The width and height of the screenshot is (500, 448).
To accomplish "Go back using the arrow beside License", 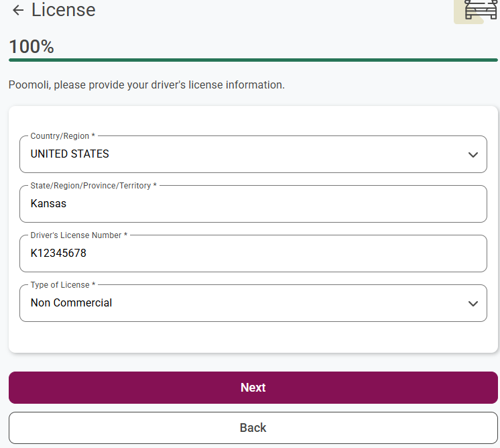I will point(18,10).
